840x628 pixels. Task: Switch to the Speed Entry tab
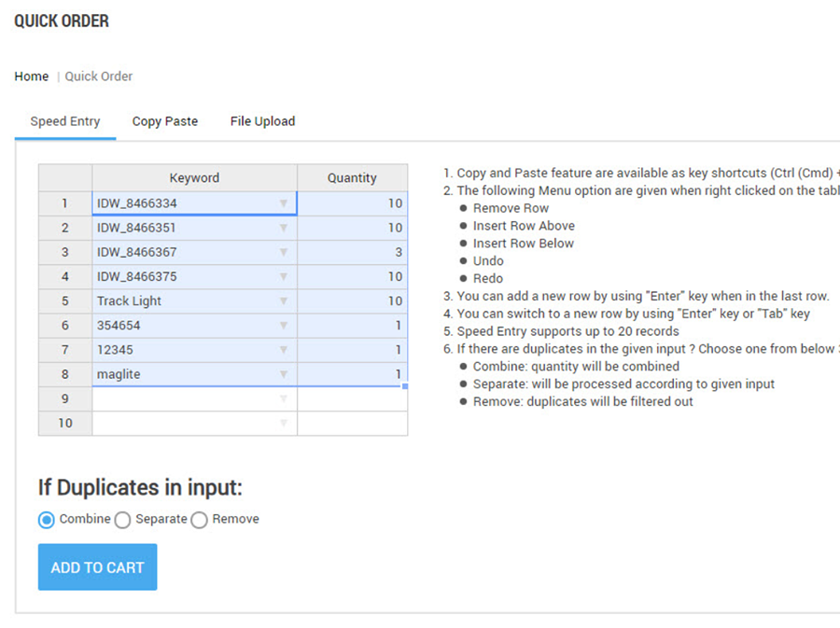(64, 121)
